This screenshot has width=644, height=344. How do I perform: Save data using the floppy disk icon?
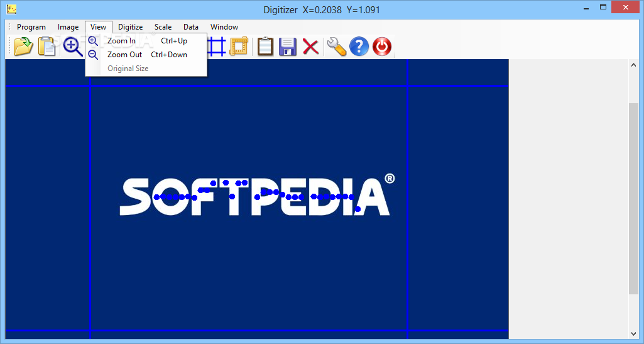click(x=288, y=46)
